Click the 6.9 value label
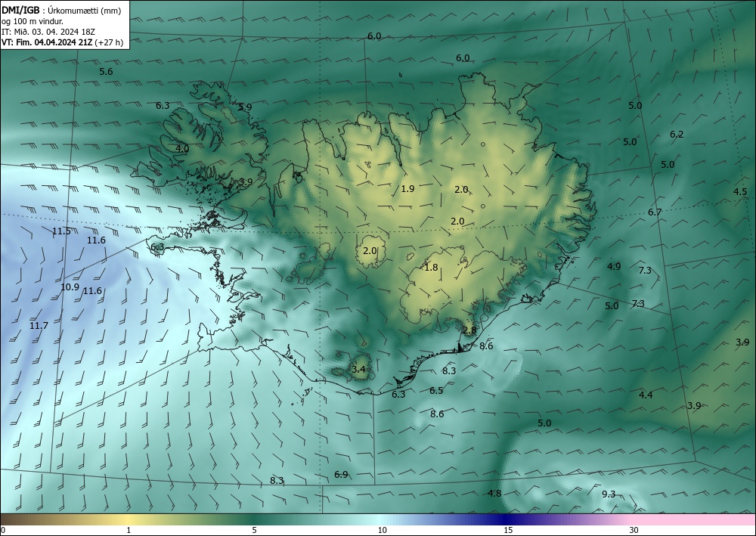The image size is (756, 536). (x=341, y=475)
